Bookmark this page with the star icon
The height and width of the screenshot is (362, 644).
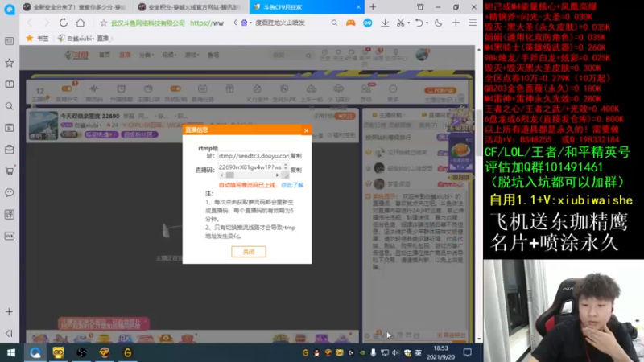104,23
